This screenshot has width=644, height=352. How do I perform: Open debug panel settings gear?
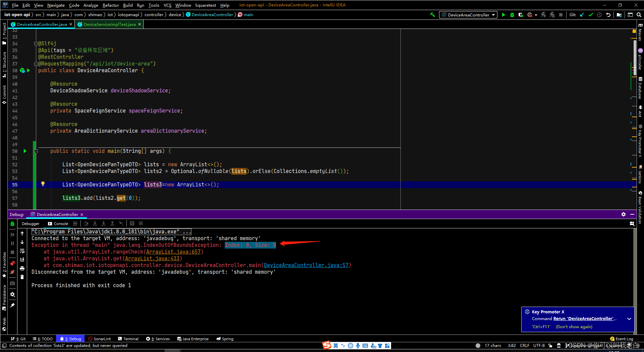[x=12, y=294]
